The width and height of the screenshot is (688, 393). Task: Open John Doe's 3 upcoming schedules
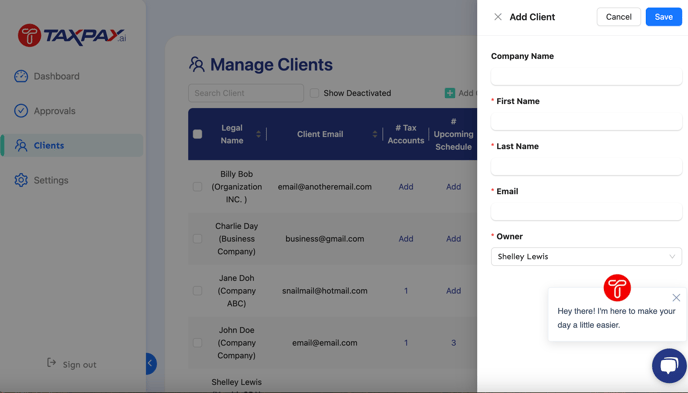(x=454, y=343)
